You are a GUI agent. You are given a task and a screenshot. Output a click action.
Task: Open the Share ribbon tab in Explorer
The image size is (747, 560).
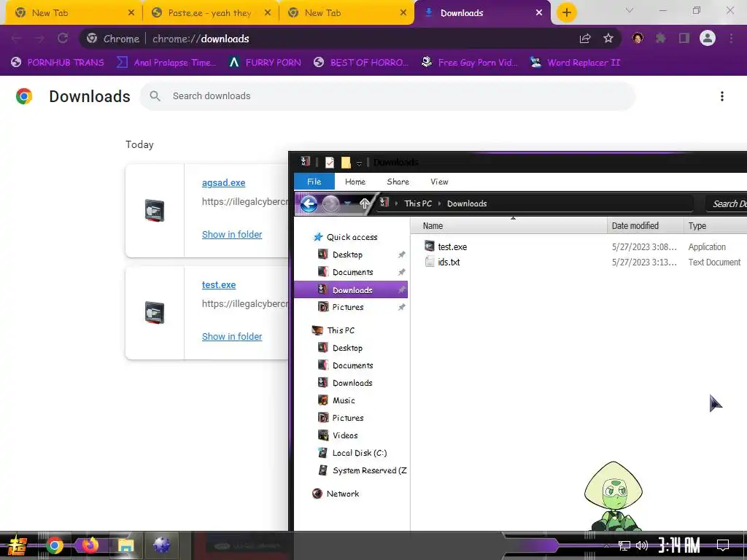point(398,182)
